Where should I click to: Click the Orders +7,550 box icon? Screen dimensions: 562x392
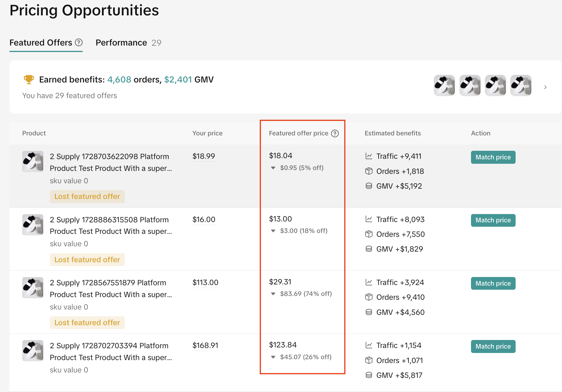tap(369, 234)
